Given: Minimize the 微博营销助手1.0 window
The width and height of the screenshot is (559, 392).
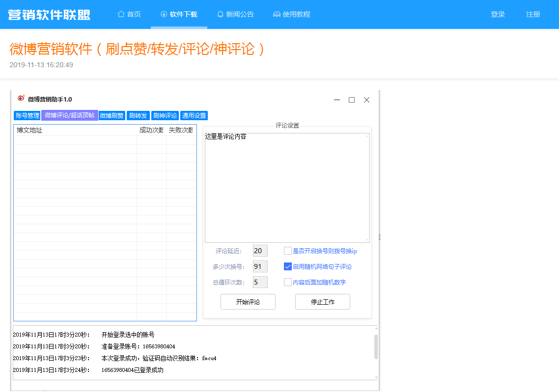Looking at the screenshot, I should (x=337, y=100).
